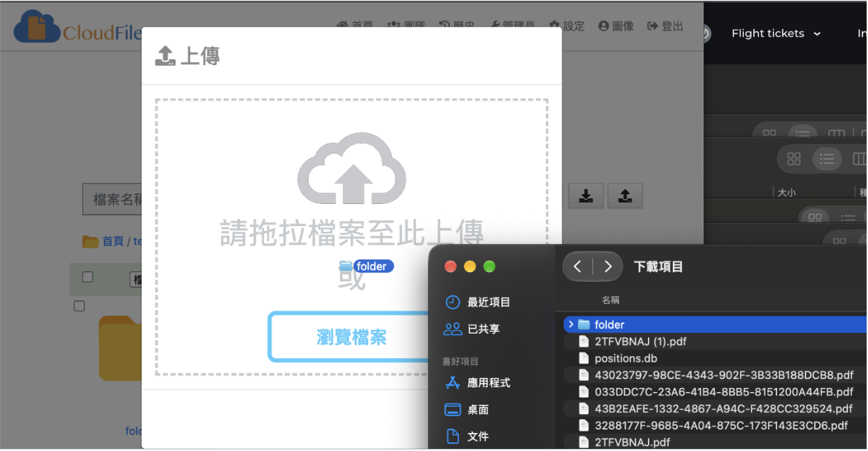
Task: Tick the checkbox in the green file list header
Action: (87, 278)
